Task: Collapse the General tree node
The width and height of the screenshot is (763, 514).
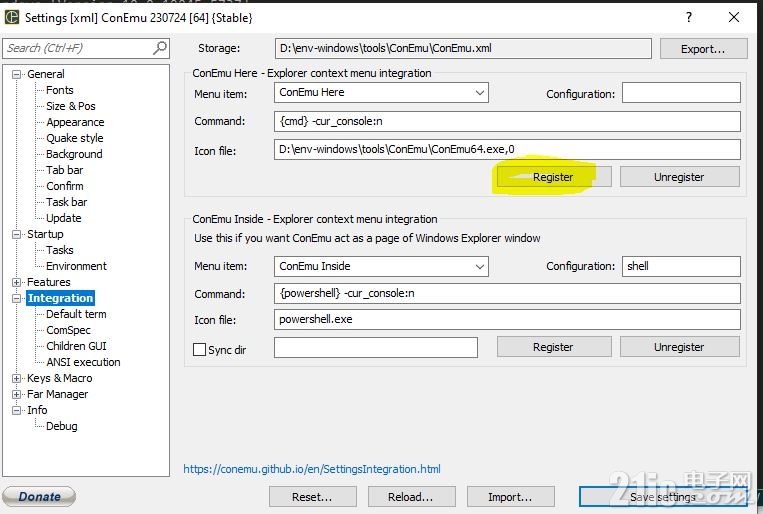Action: (x=17, y=74)
